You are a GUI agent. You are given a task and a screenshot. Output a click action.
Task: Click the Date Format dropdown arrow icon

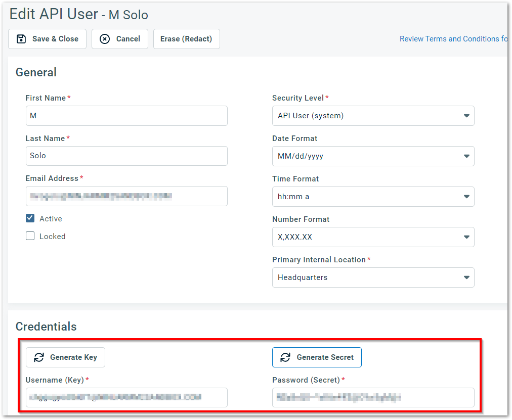[x=466, y=156]
